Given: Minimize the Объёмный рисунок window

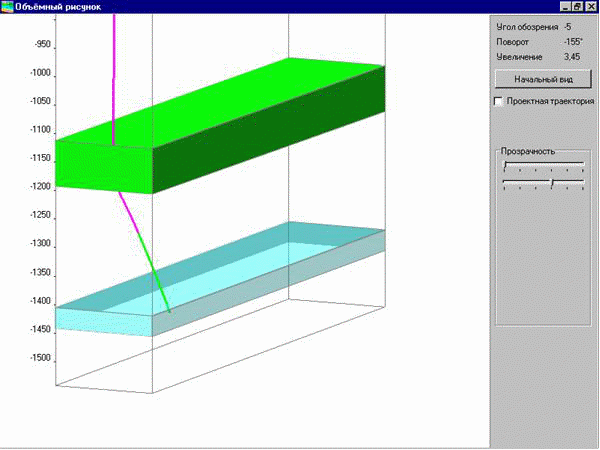Looking at the screenshot, I should click(566, 6).
